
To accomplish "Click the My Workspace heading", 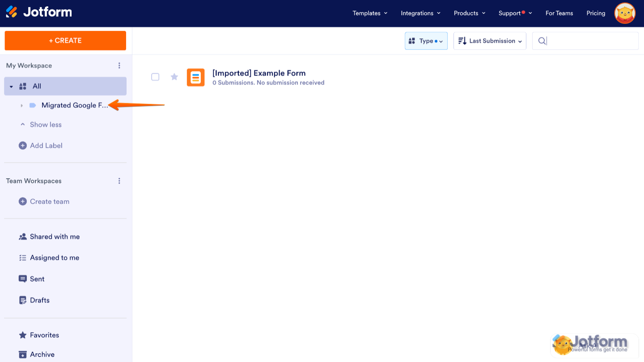I will point(29,66).
